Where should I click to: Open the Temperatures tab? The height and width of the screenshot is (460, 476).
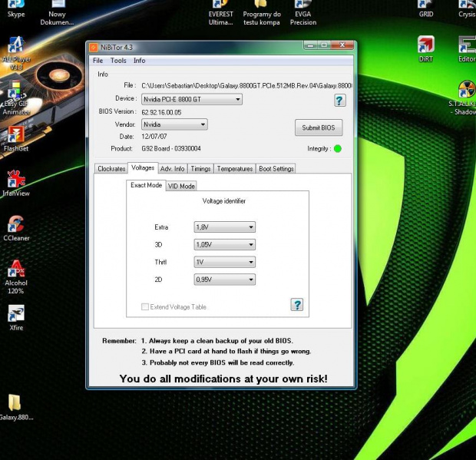(x=235, y=169)
